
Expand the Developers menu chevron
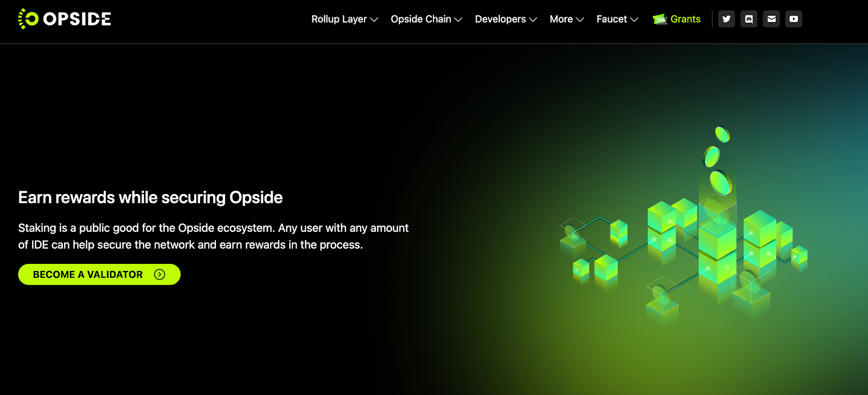(533, 20)
